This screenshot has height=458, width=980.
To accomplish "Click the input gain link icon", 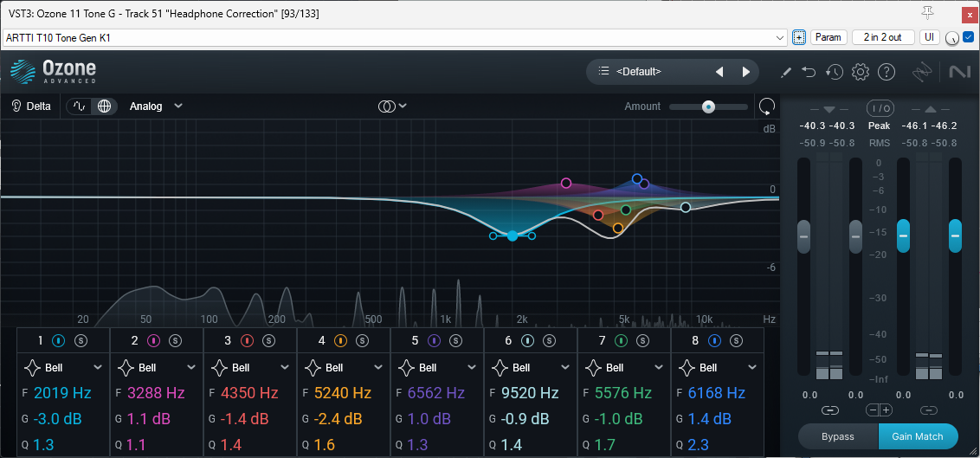I will [829, 410].
